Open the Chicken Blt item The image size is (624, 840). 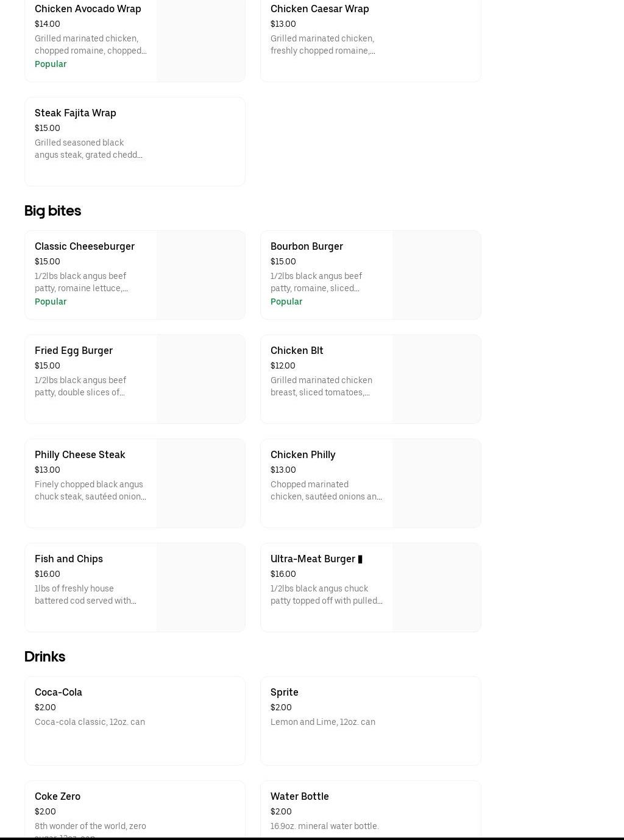point(297,351)
